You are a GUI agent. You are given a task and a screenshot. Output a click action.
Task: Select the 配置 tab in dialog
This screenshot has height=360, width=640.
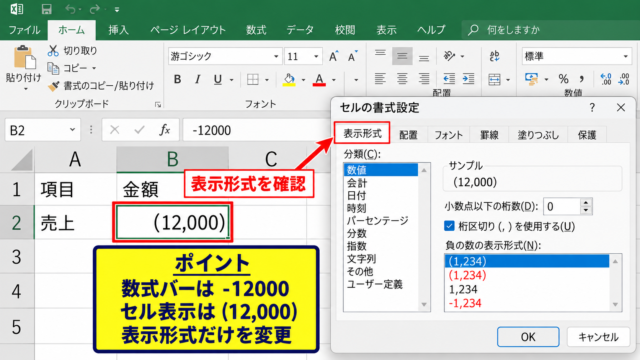408,135
